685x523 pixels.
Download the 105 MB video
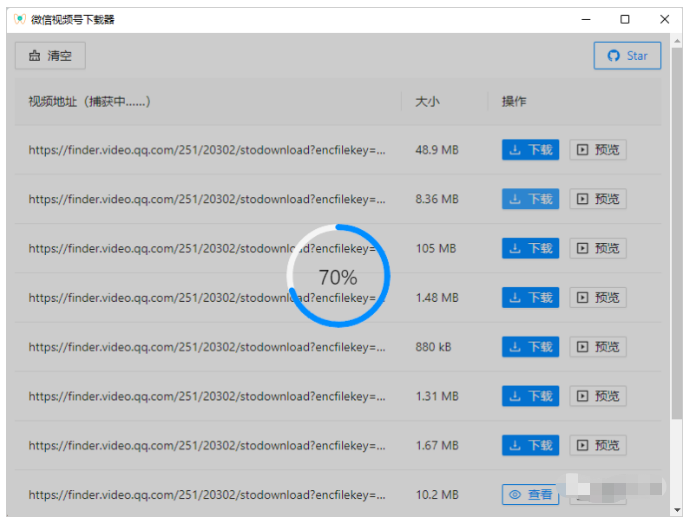pos(530,248)
